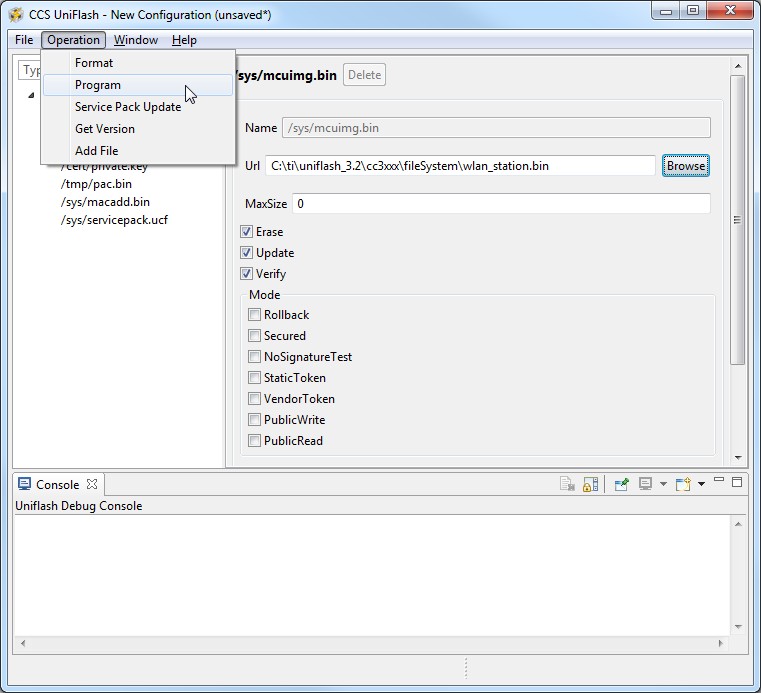Check NoSignatureTest option
The image size is (761, 693).
pyautogui.click(x=254, y=357)
